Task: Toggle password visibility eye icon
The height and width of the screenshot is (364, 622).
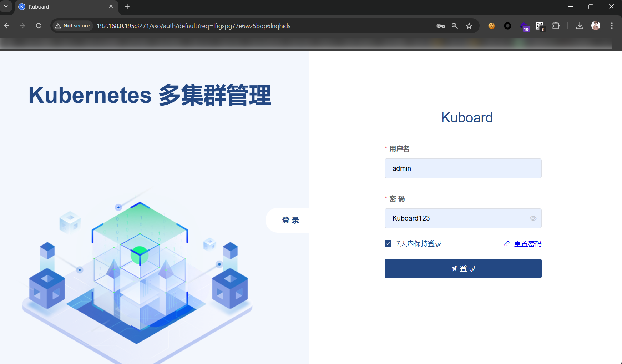Action: coord(533,218)
